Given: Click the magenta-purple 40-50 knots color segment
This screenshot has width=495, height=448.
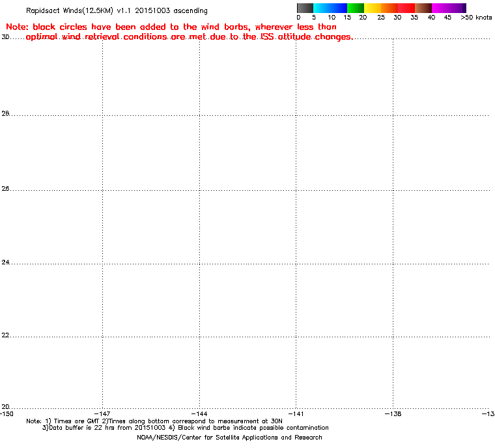Looking at the screenshot, I should pyautogui.click(x=449, y=8).
